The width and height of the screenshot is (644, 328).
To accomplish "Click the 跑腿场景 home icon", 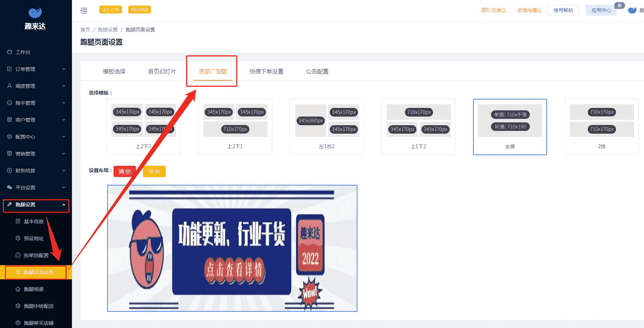I will click(x=18, y=289).
